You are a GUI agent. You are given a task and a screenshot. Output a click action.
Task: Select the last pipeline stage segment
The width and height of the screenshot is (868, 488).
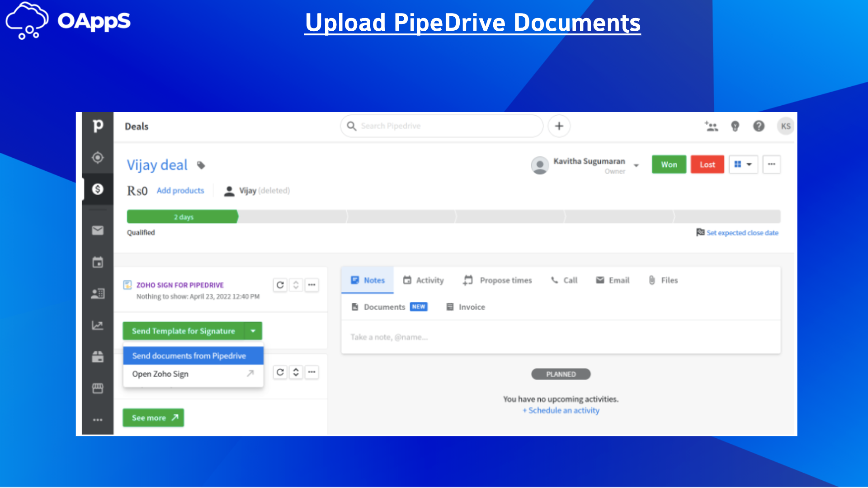[x=727, y=217]
